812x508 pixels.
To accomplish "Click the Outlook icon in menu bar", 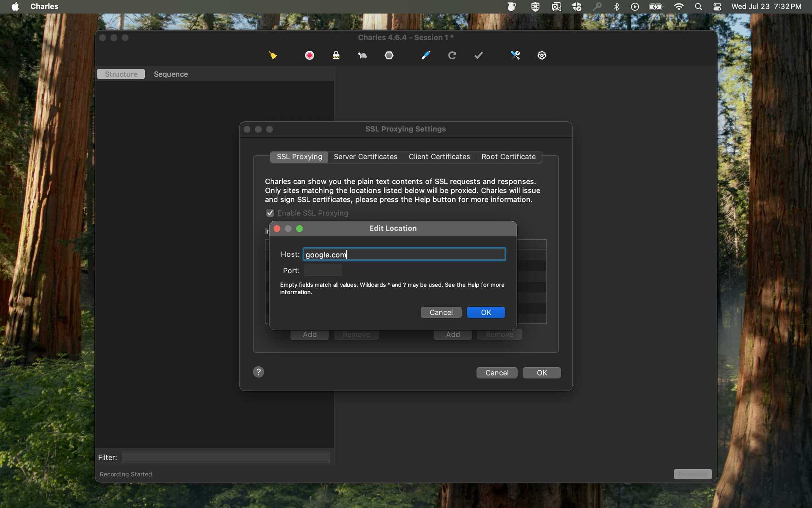I will tap(556, 6).
